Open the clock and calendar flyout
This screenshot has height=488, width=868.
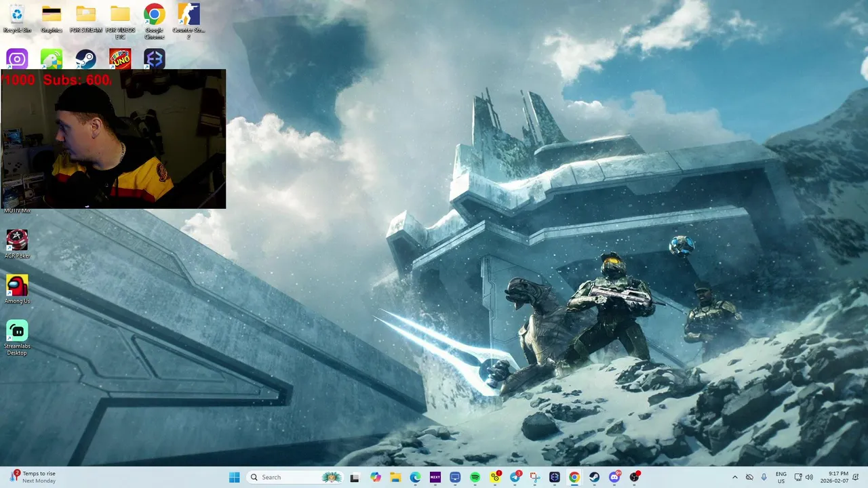834,477
